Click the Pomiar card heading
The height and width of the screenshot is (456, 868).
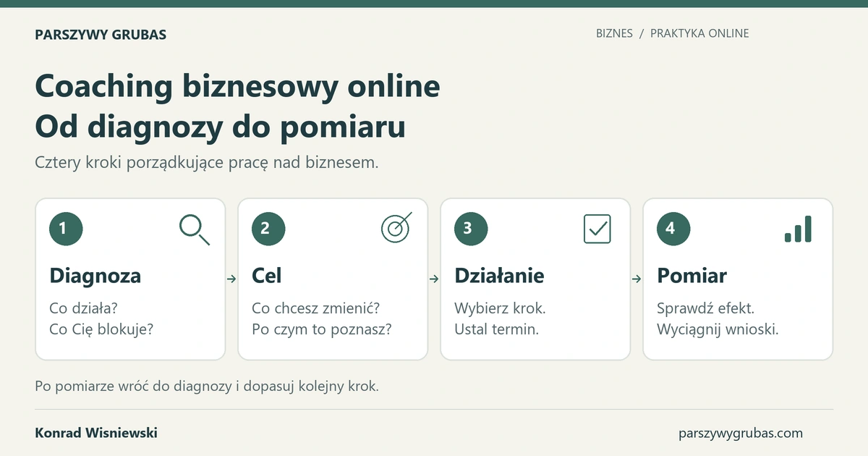coord(692,276)
